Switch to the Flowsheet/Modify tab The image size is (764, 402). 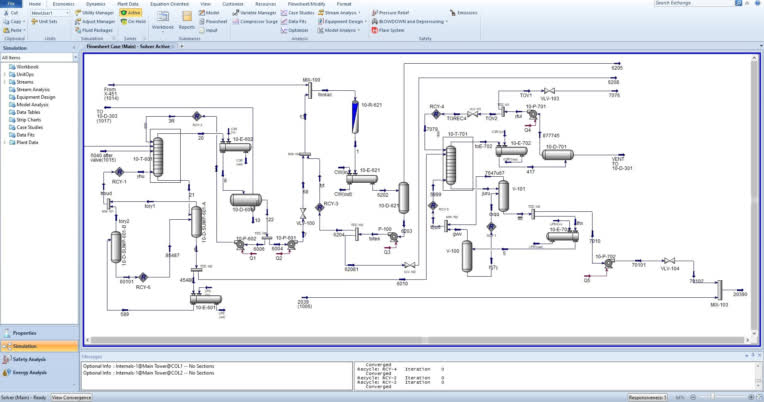tap(306, 3)
